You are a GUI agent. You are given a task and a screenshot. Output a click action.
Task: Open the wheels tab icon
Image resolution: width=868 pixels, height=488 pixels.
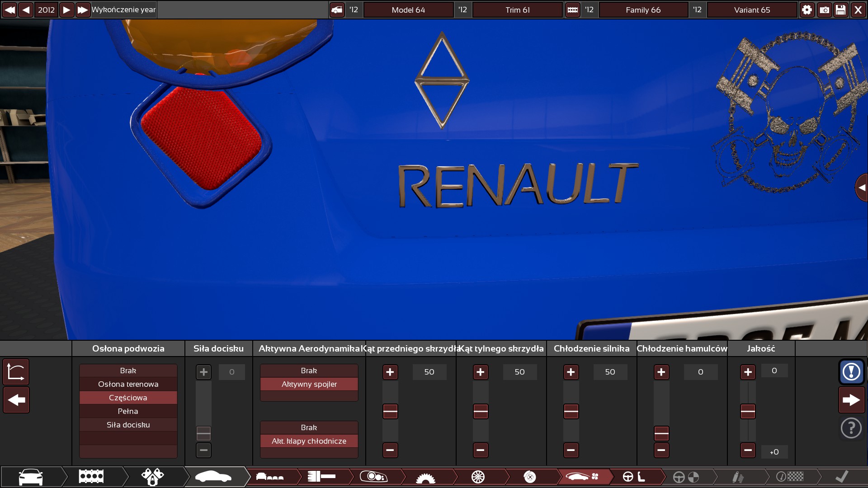[478, 476]
